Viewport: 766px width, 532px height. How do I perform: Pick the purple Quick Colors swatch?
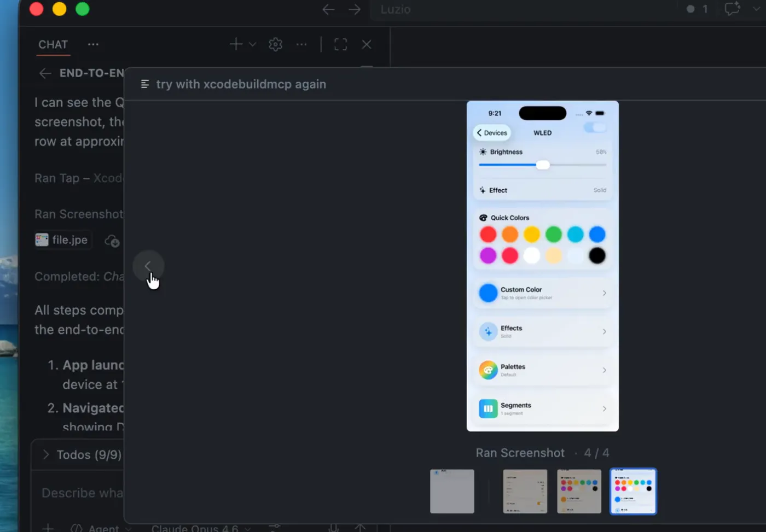click(488, 255)
